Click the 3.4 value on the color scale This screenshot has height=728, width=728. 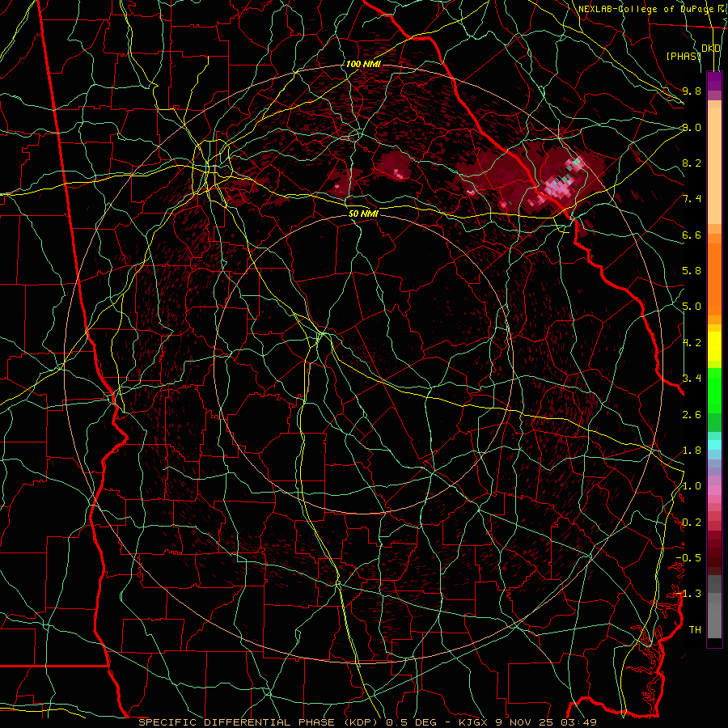pyautogui.click(x=692, y=379)
